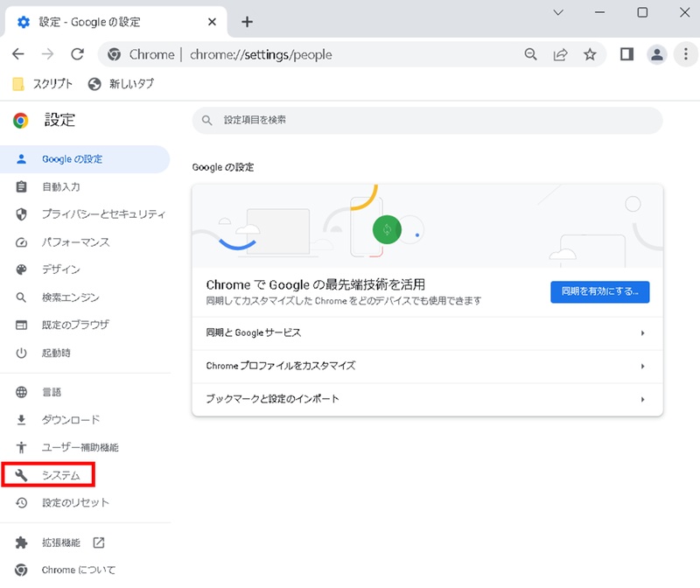Viewport: 700px width, 588px height.
Task: Select the パフォーマンス speedometer icon
Action: click(19, 241)
